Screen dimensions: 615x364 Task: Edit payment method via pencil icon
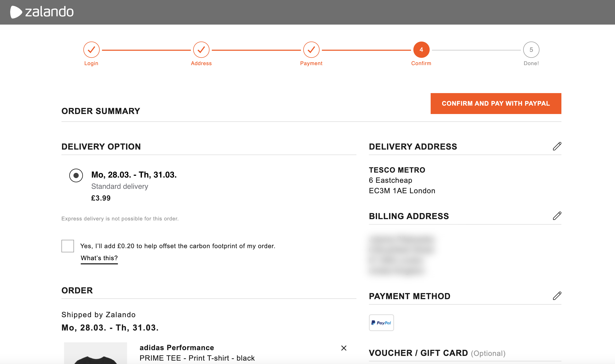tap(557, 296)
